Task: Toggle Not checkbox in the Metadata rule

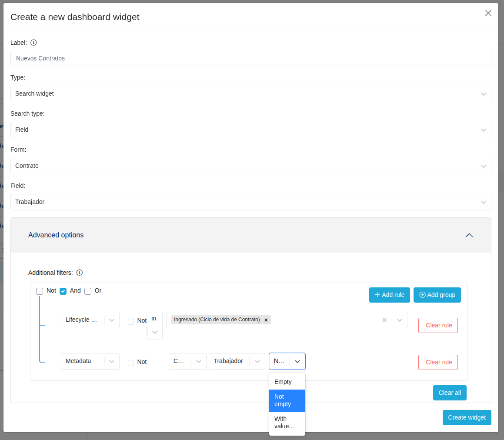Action: tap(131, 363)
